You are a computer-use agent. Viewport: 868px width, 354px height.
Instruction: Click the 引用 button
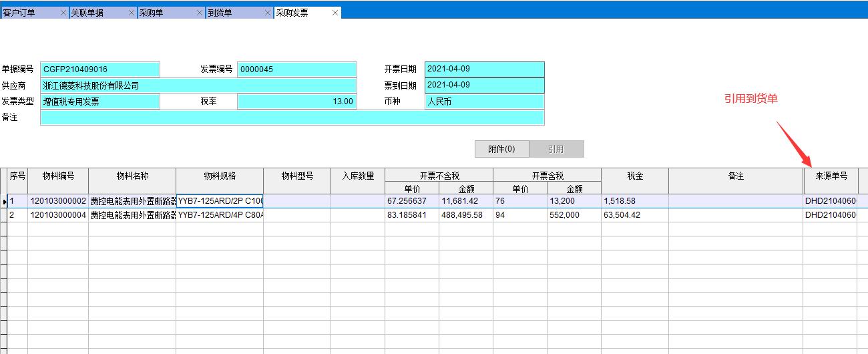[x=556, y=149]
